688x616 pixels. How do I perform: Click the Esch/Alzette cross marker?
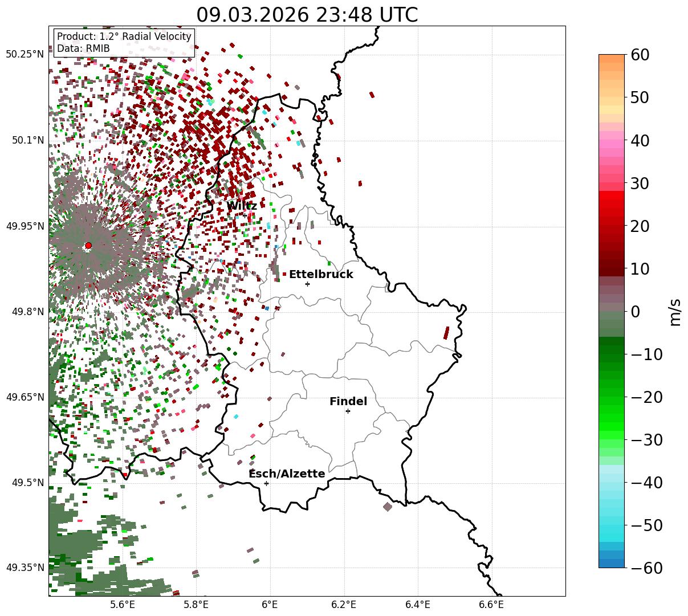coord(266,483)
